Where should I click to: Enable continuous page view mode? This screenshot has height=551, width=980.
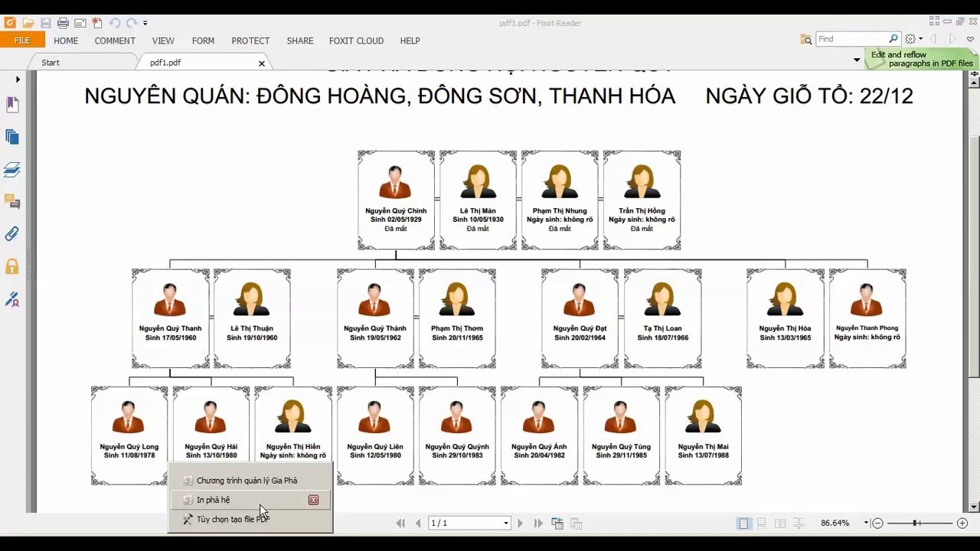click(x=761, y=523)
